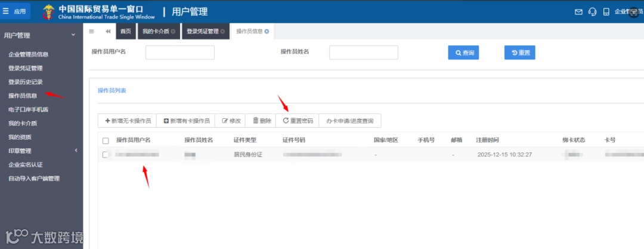The height and width of the screenshot is (249, 644).
Task: Click the 绑卡状态 column header
Action: 574,140
